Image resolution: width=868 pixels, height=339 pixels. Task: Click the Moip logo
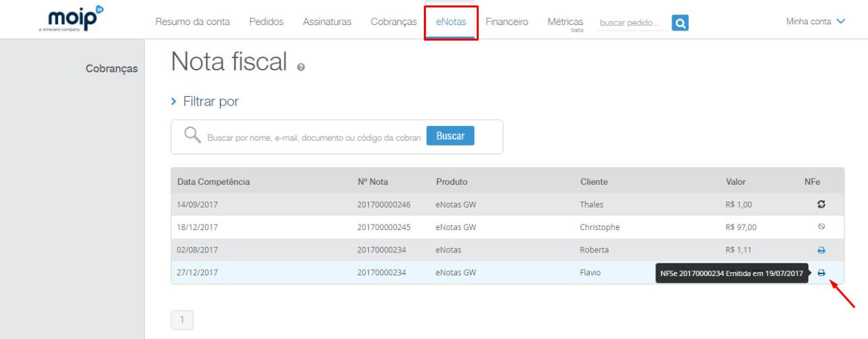click(71, 20)
